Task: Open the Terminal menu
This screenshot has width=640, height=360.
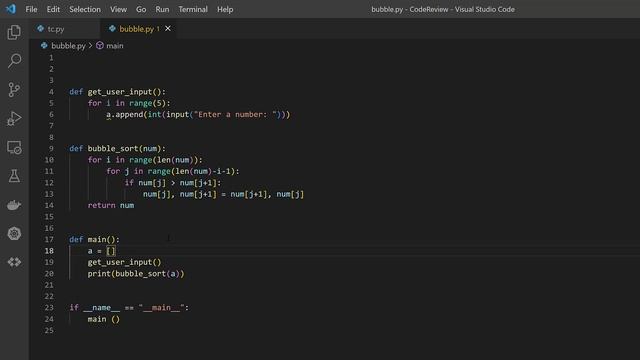Action: click(x=193, y=9)
